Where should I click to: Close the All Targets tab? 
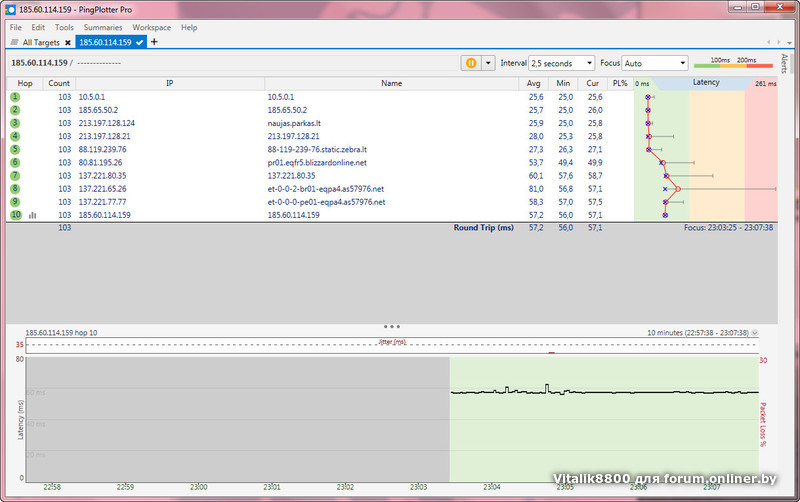(x=68, y=43)
